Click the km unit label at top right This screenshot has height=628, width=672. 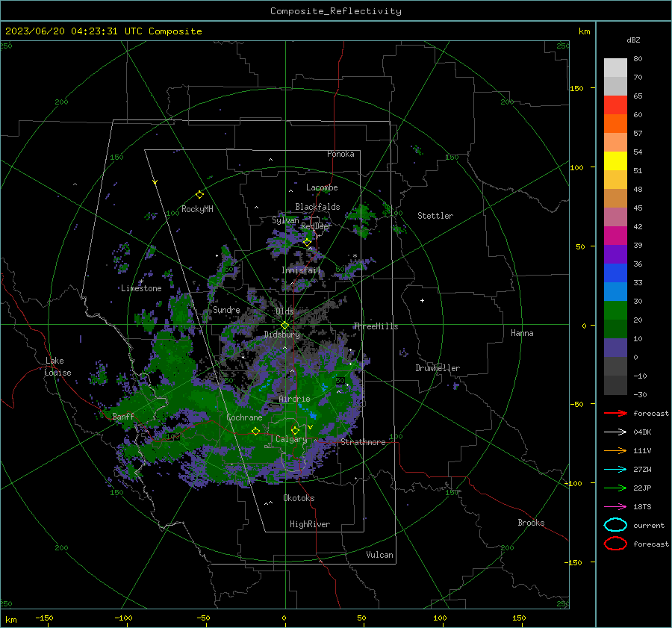pos(584,31)
